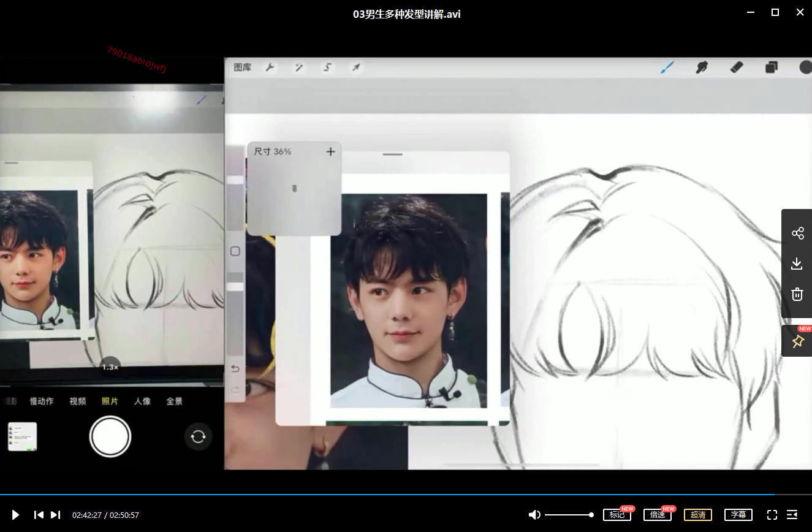Screen dimensions: 812x532
Task: Click the trash delete icon
Action: point(797,294)
